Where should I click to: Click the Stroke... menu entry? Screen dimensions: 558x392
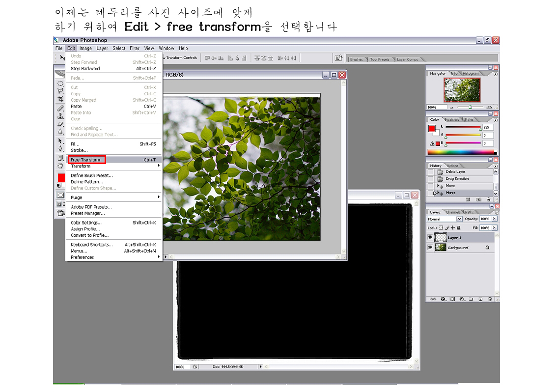(x=79, y=150)
